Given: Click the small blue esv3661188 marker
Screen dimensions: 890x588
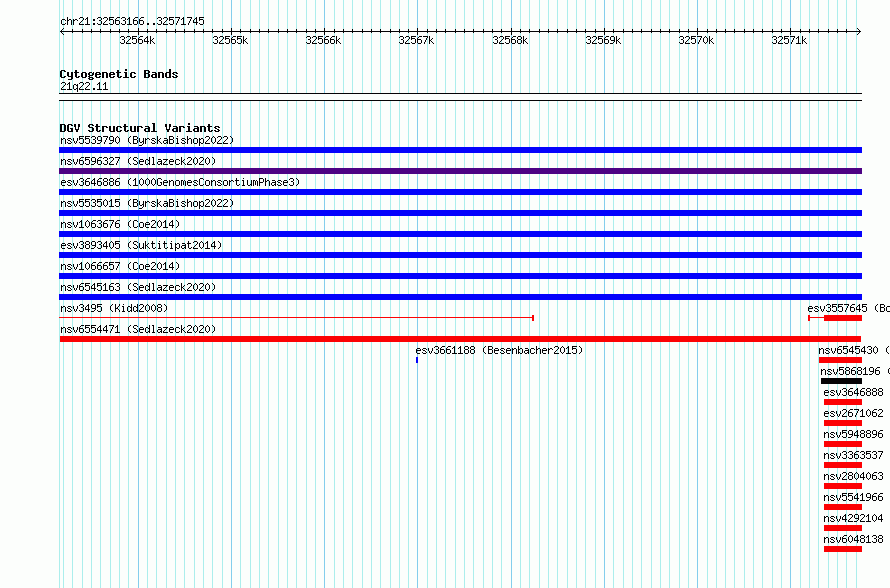Looking at the screenshot, I should point(417,360).
